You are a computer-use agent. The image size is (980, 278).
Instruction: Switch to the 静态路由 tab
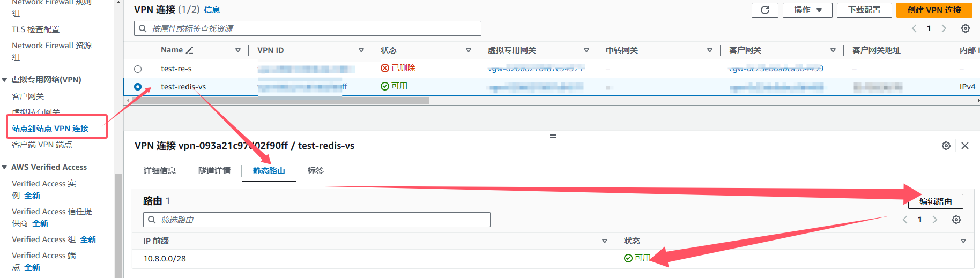[269, 171]
